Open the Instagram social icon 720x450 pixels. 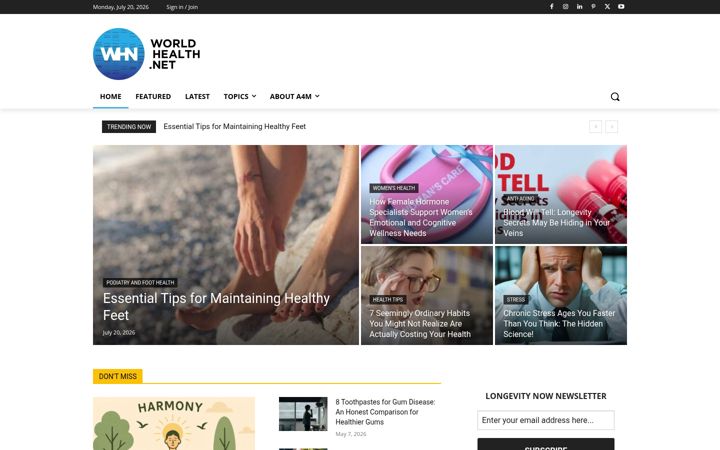pyautogui.click(x=566, y=7)
